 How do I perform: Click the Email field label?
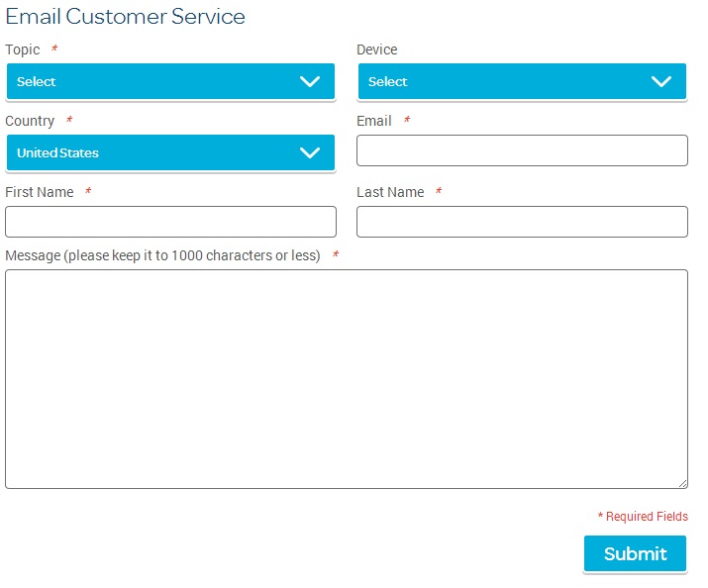point(374,121)
